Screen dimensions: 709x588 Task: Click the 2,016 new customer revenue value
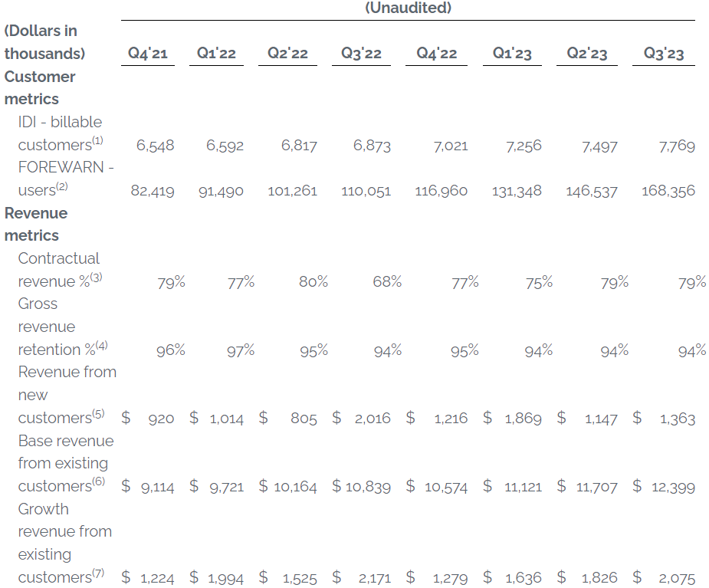point(372,419)
